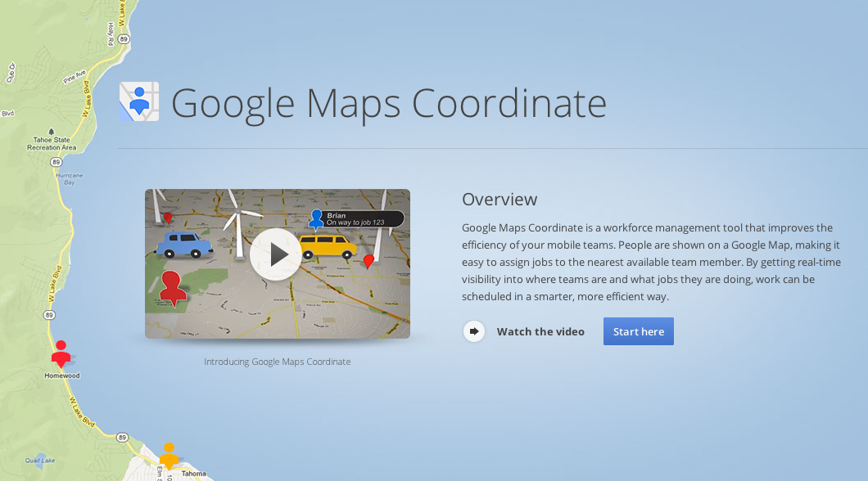Click the blue car in the video thumbnail

coord(184,244)
